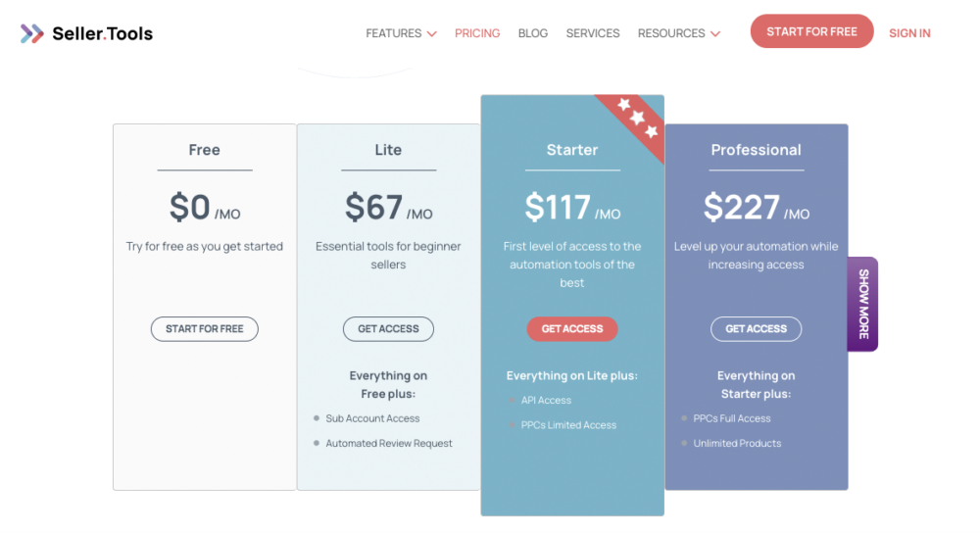Select the Professional plan heading
This screenshot has width=980, height=533.
(756, 150)
